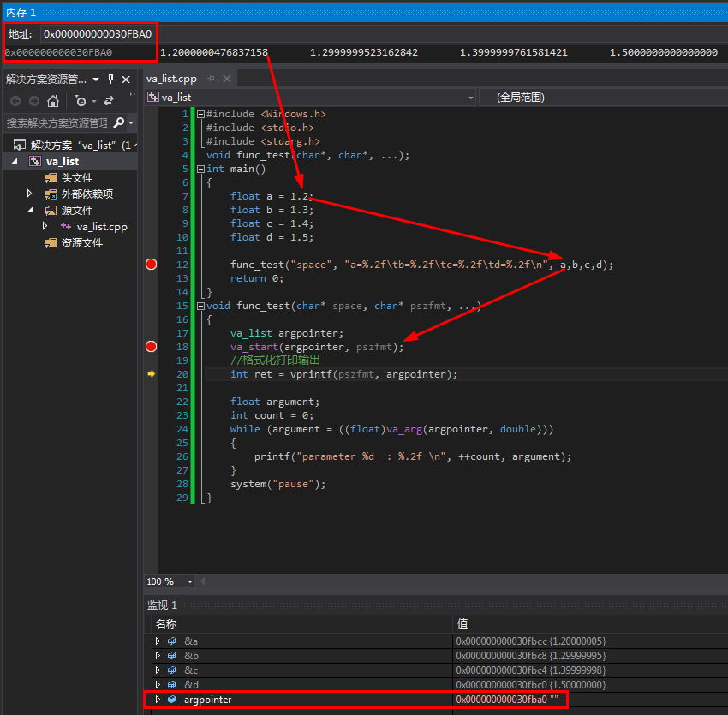Select the argpointer watch row name
Image resolution: width=728 pixels, height=715 pixels.
[207, 700]
